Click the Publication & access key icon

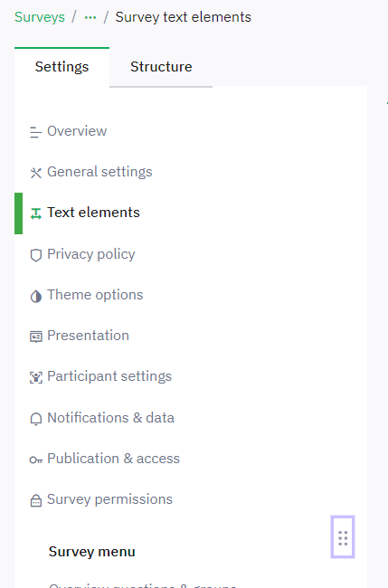pos(35,460)
